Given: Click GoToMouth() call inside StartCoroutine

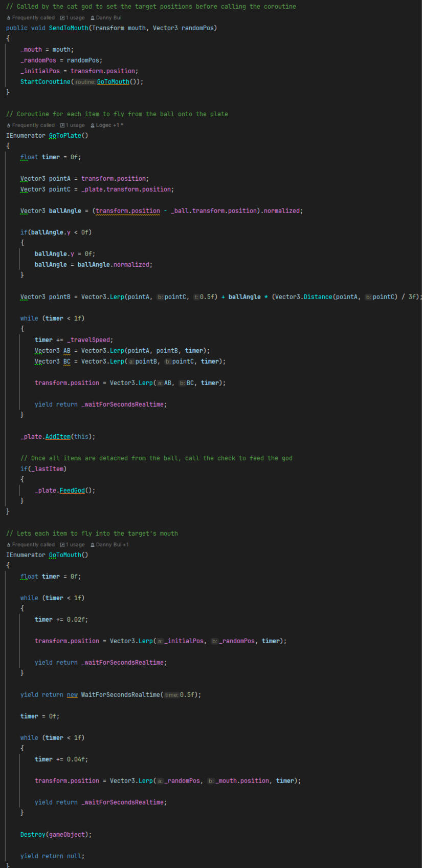Looking at the screenshot, I should coord(113,82).
